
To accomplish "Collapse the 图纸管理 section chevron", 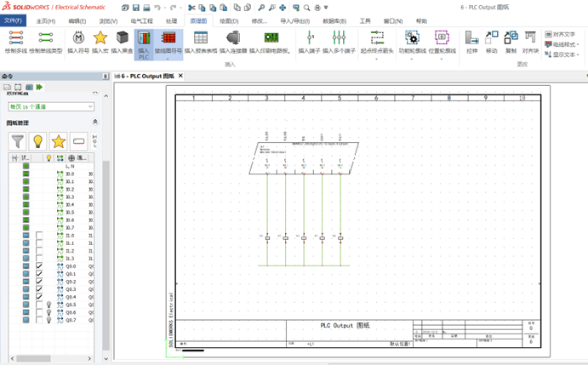I will [94, 123].
